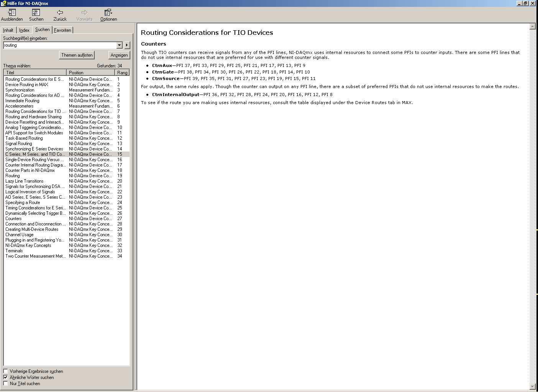Go back with the Zurück arrow
Screen dimensions: 538x392
click(60, 15)
